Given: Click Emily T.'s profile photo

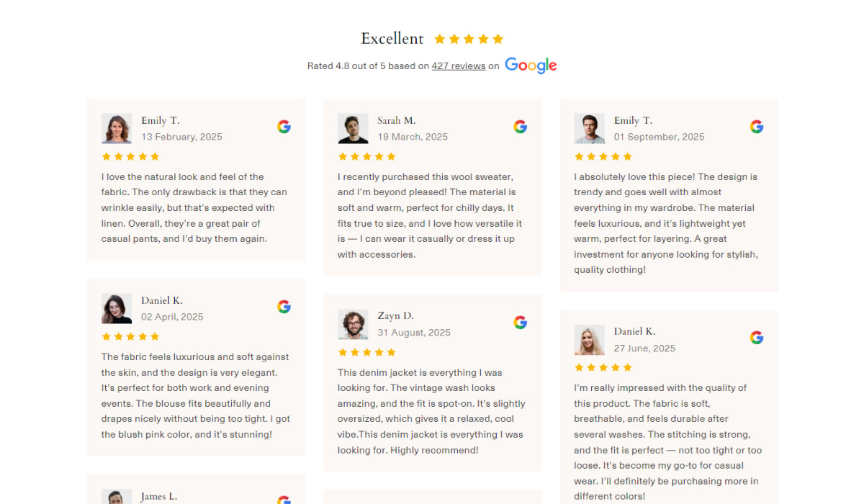Looking at the screenshot, I should pyautogui.click(x=117, y=127).
